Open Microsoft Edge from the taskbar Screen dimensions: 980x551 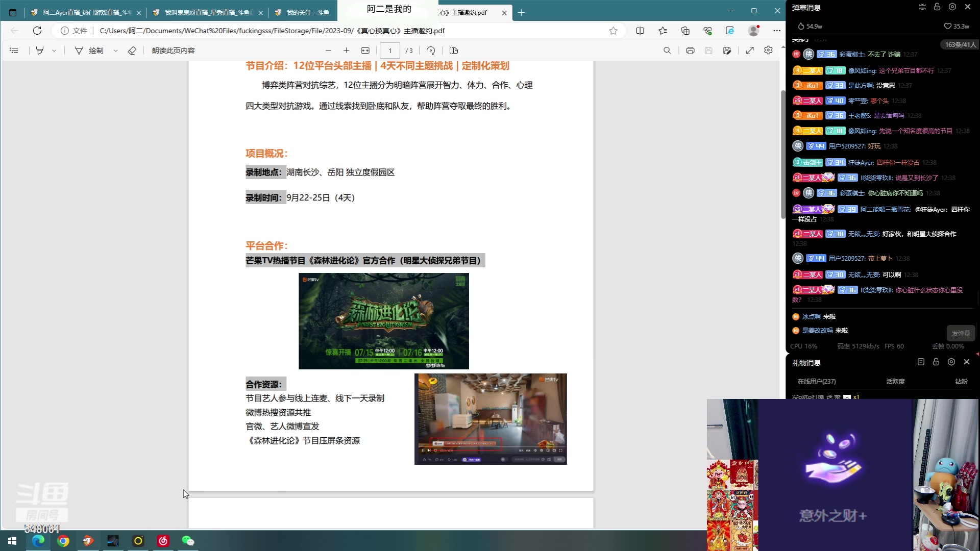point(38,541)
